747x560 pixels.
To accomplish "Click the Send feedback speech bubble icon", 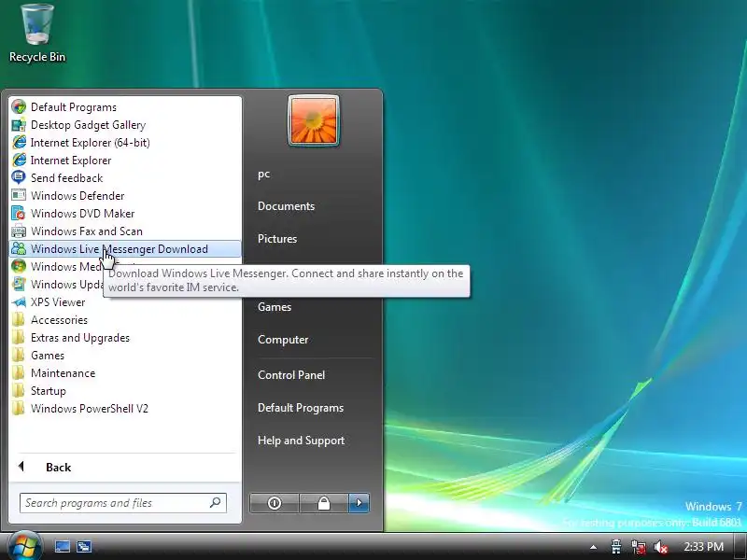I will coord(19,177).
